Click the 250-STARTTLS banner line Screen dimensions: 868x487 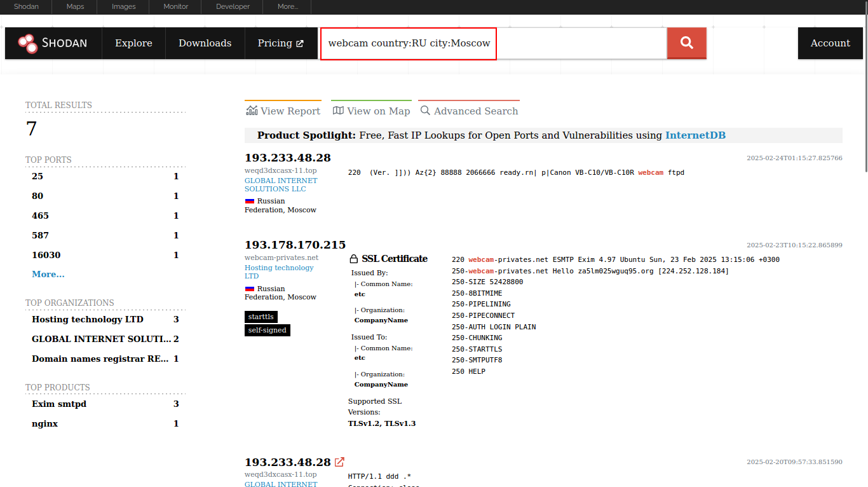click(x=477, y=349)
